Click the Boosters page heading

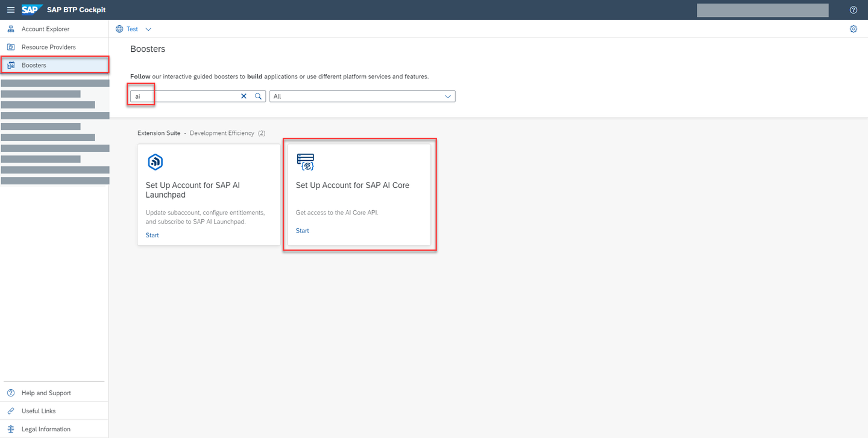pos(148,49)
